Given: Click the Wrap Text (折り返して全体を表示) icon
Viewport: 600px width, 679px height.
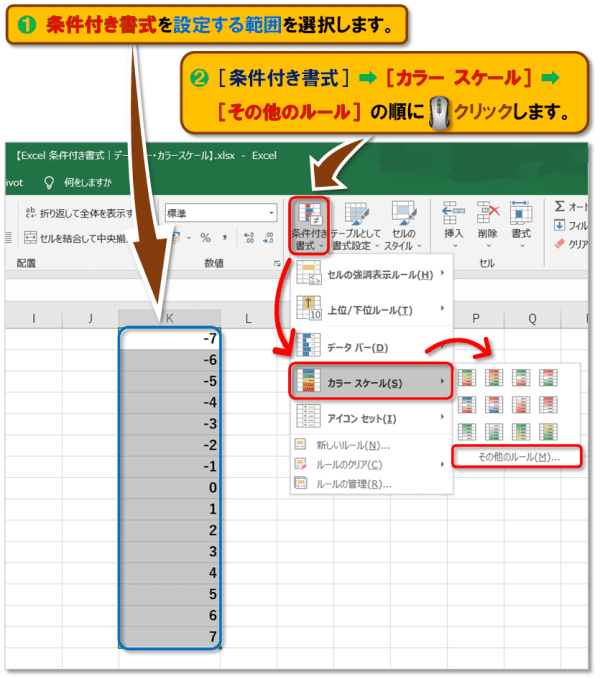Looking at the screenshot, I should click(x=30, y=213).
